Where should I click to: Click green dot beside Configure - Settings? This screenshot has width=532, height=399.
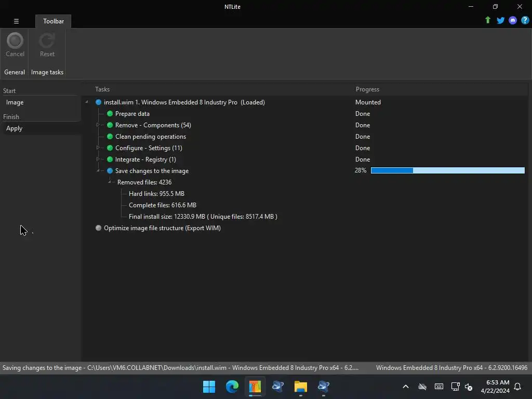pyautogui.click(x=110, y=148)
